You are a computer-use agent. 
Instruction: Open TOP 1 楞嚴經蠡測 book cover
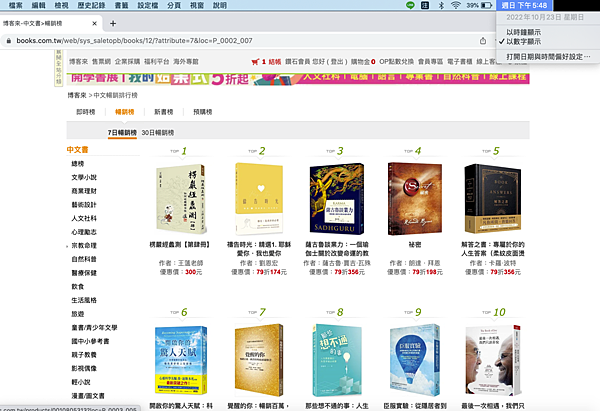coord(181,199)
